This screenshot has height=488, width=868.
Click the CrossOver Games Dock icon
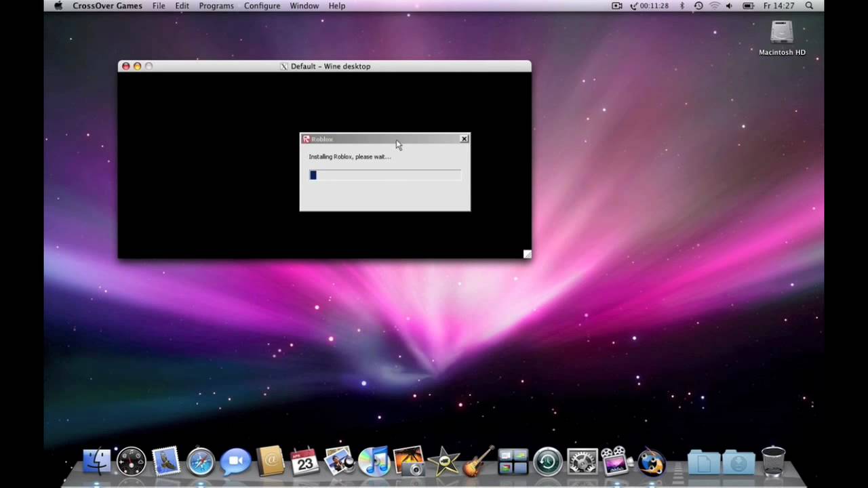(x=652, y=462)
